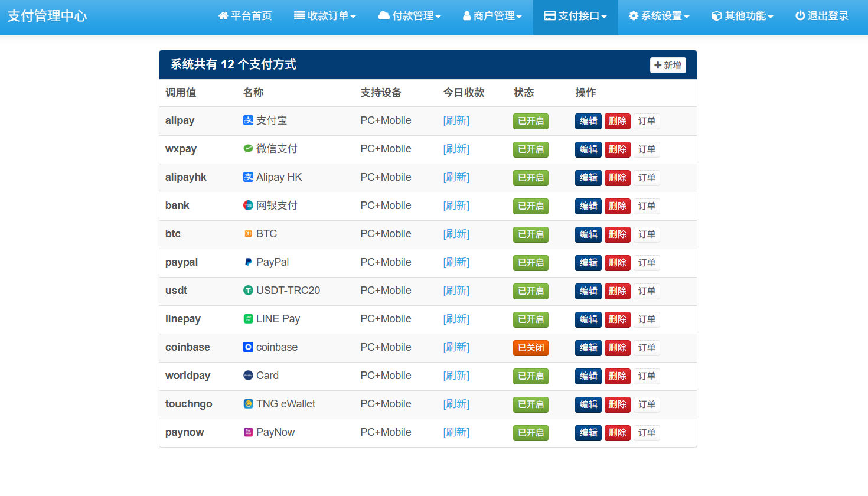Screen dimensions: 868x496
Task: Expand the 商户管理 menu
Action: click(492, 16)
